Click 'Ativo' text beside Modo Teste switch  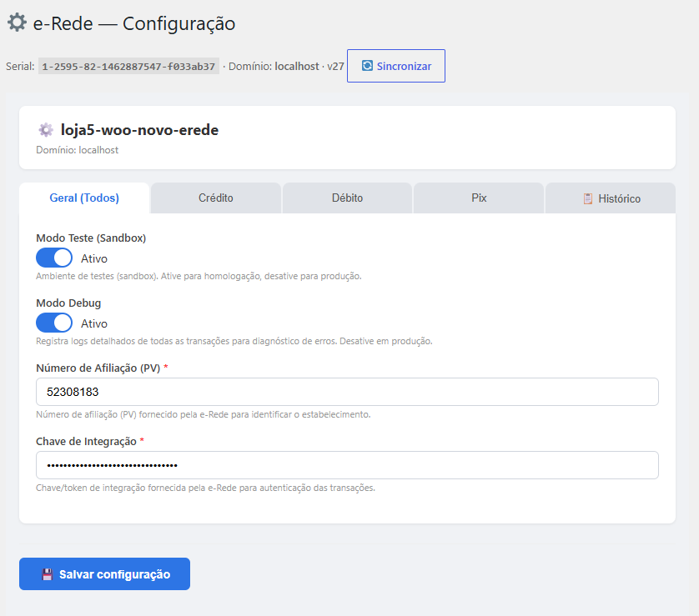(94, 258)
